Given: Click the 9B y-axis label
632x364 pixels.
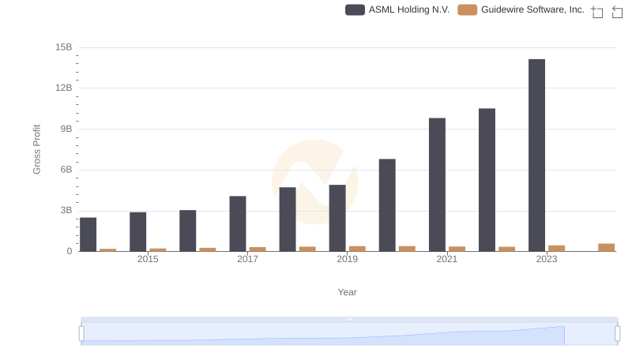Looking at the screenshot, I should point(66,129).
